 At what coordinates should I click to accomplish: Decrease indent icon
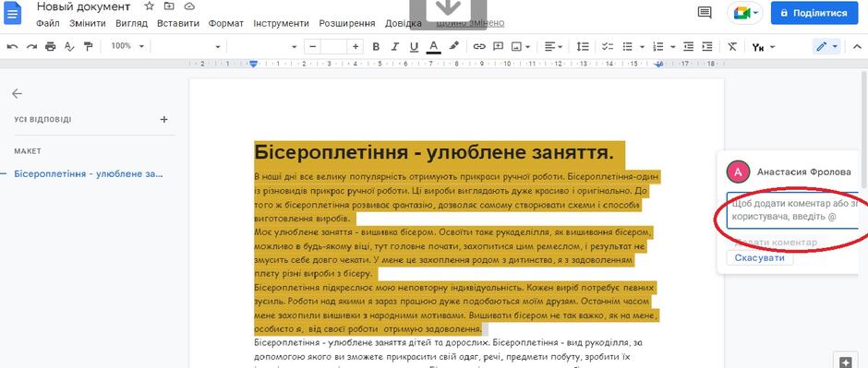click(688, 47)
